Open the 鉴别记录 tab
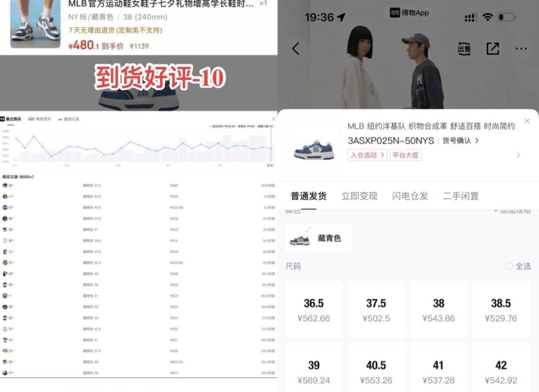539x392 pixels. 69,119
